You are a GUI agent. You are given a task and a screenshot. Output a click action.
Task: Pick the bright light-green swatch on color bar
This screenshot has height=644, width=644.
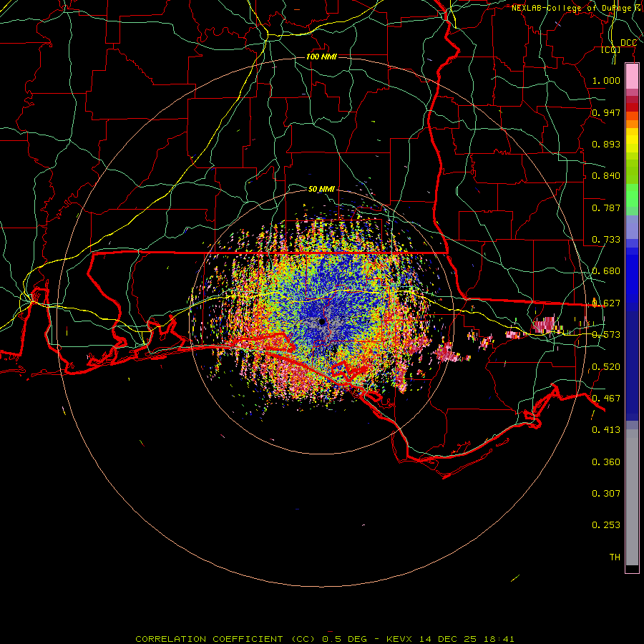pyautogui.click(x=632, y=195)
